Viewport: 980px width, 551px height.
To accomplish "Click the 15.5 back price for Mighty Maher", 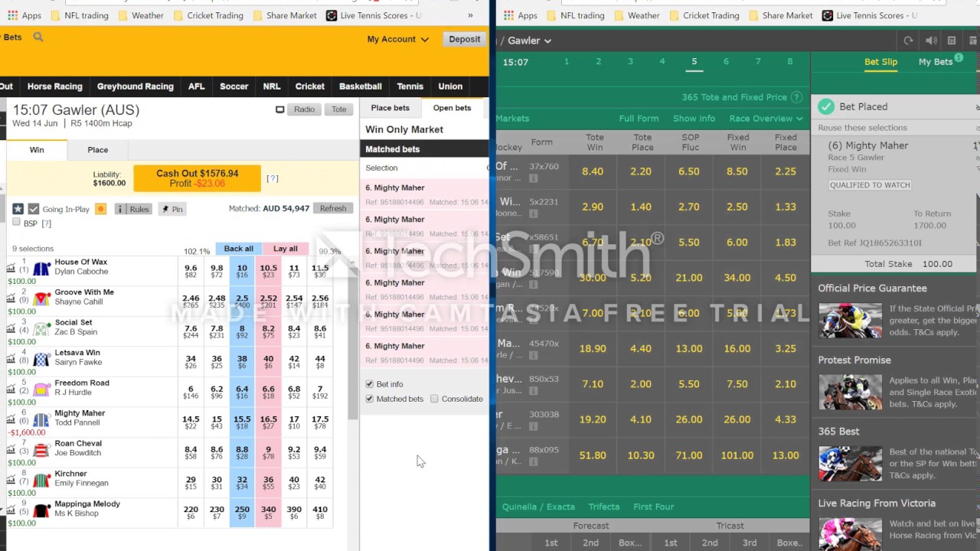I will 242,422.
